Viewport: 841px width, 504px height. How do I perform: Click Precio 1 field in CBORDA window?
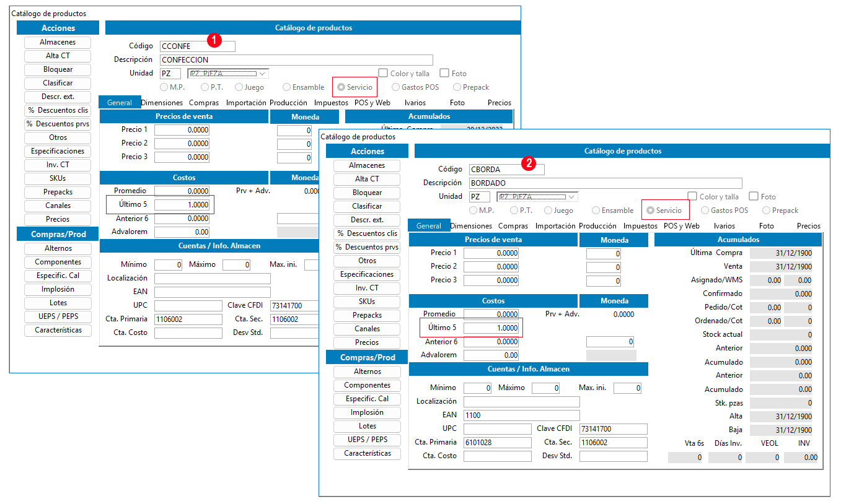pyautogui.click(x=491, y=253)
